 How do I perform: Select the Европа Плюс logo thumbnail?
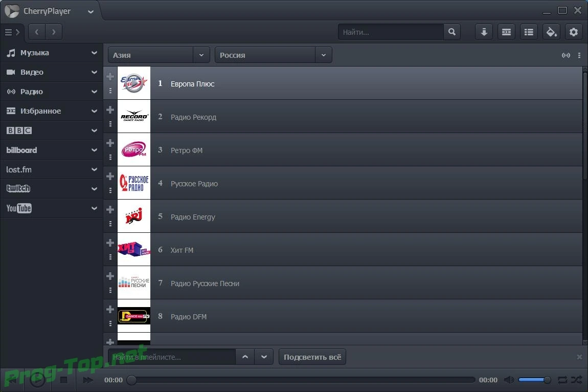coord(134,83)
